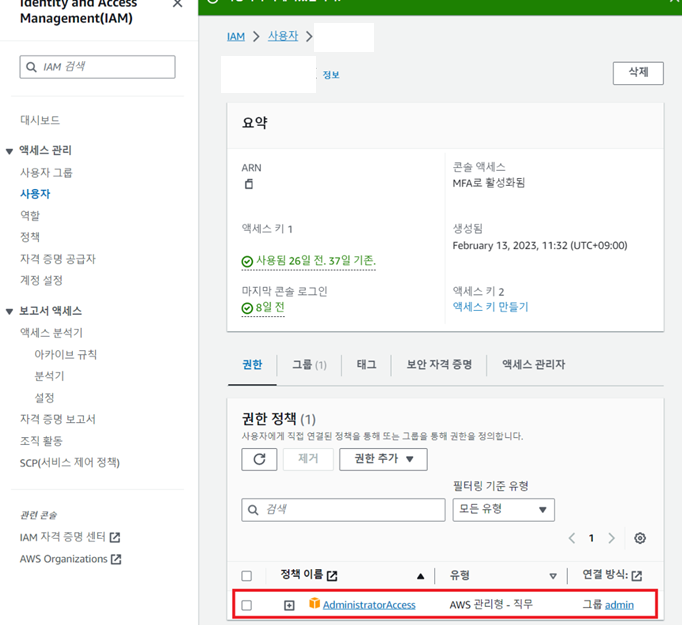Click the AdministratorAccess policy link
Viewport: 682px width, 625px height.
click(369, 605)
